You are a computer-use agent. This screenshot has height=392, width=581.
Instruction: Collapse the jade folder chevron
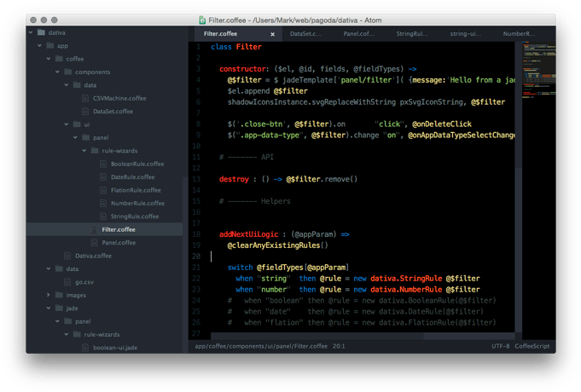[49, 308]
